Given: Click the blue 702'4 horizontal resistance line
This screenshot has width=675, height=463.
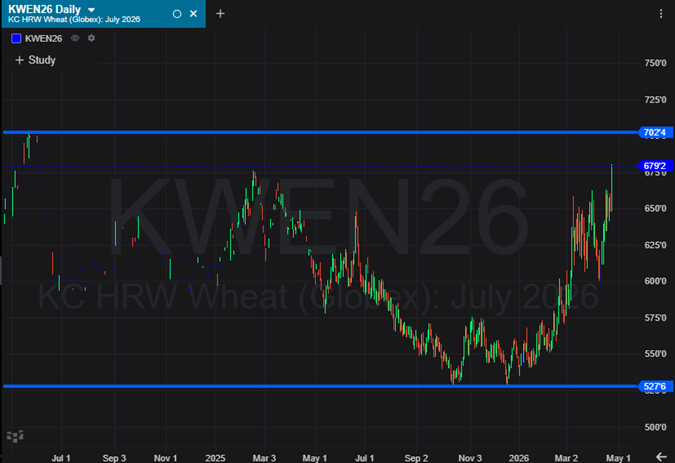Looking at the screenshot, I should click(320, 132).
